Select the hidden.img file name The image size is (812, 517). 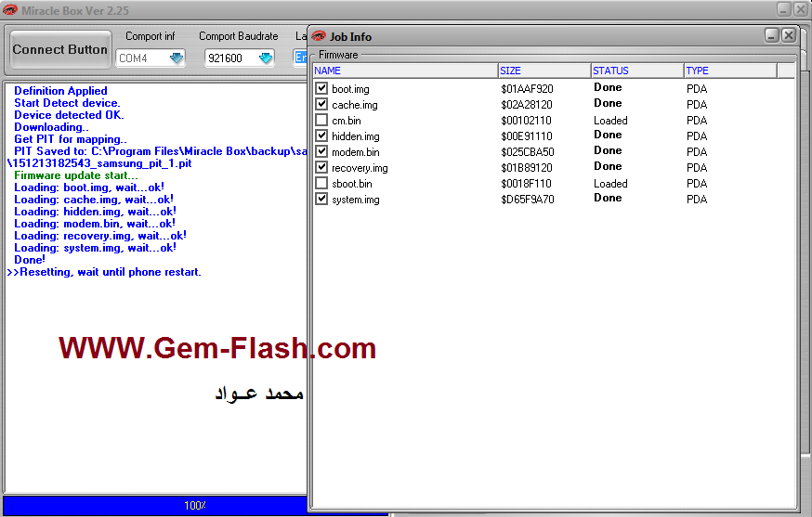pos(356,136)
